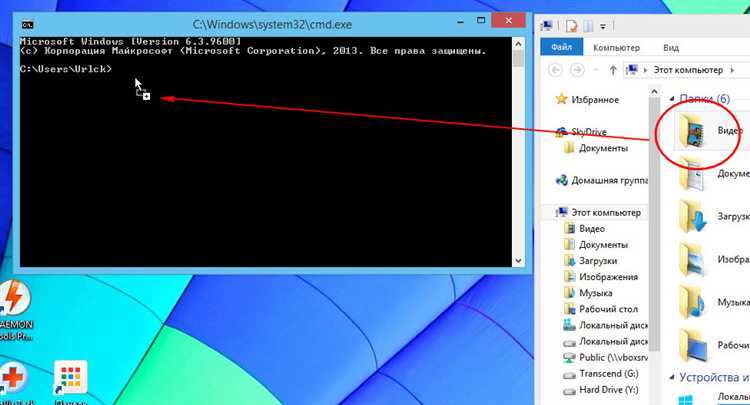Open the Customize Quick Access Toolbar dropdown
Screen dimensions: 750x405
[603, 27]
